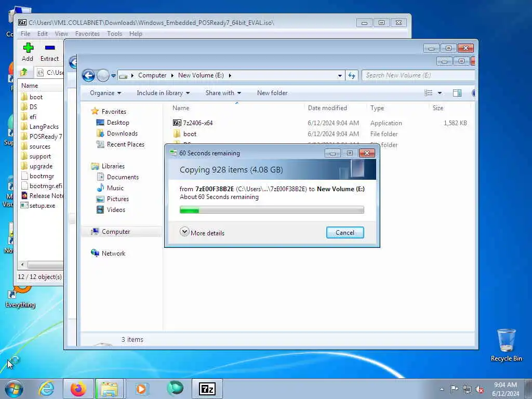Go up one folder level in 7-Zip
This screenshot has width=532, height=399.
24,72
